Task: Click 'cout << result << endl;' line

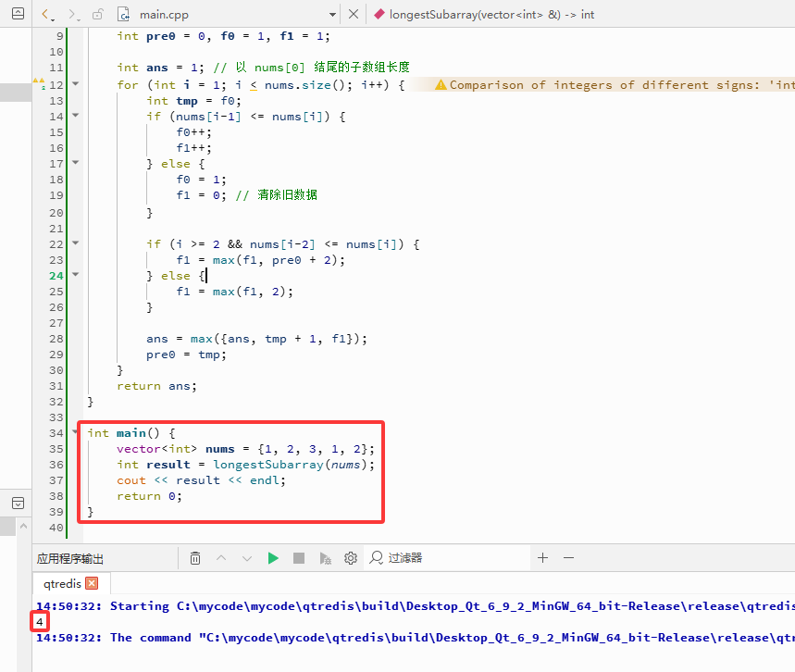Action: [x=201, y=480]
